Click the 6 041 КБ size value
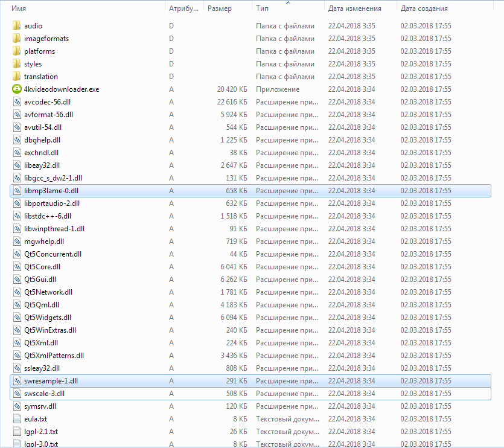This screenshot has height=448, width=504. [x=234, y=267]
